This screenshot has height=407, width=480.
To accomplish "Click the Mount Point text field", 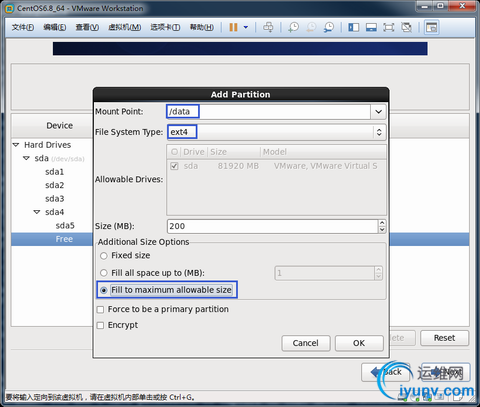I will [x=268, y=112].
